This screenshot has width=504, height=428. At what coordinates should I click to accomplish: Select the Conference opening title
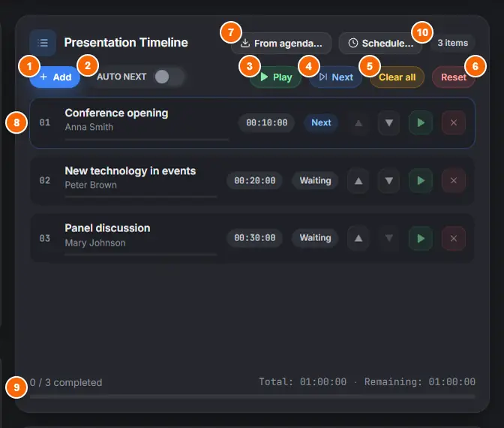[116, 113]
